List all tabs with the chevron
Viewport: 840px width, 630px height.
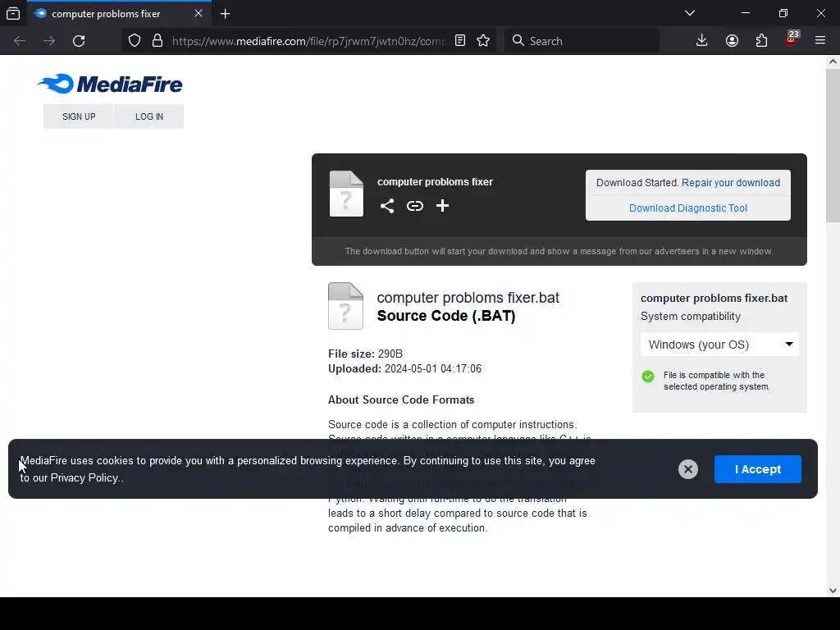point(690,13)
